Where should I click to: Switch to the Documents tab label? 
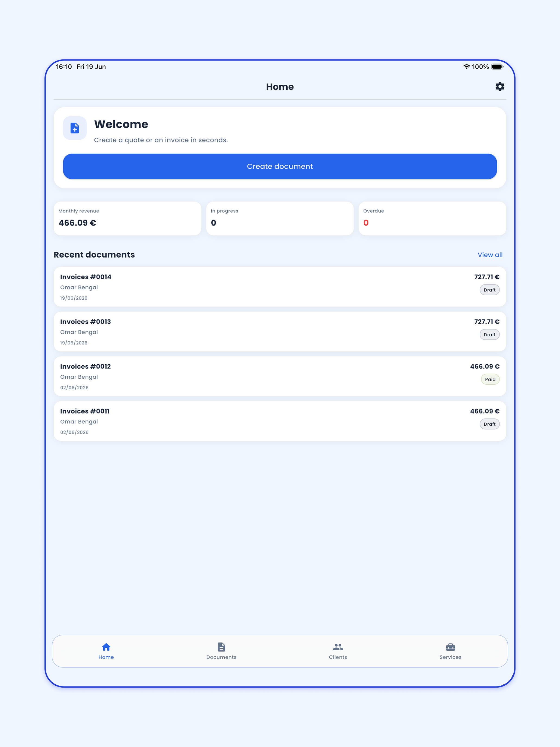(x=221, y=657)
